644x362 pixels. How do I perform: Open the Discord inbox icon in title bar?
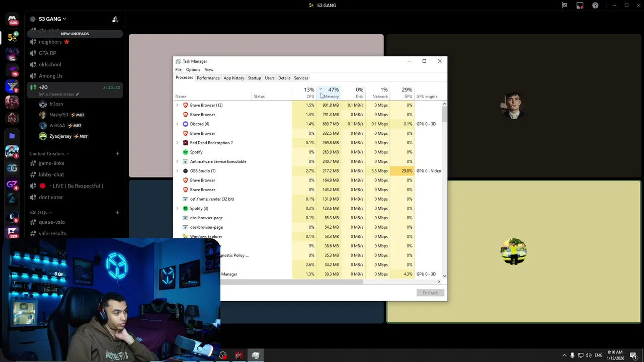tap(580, 6)
